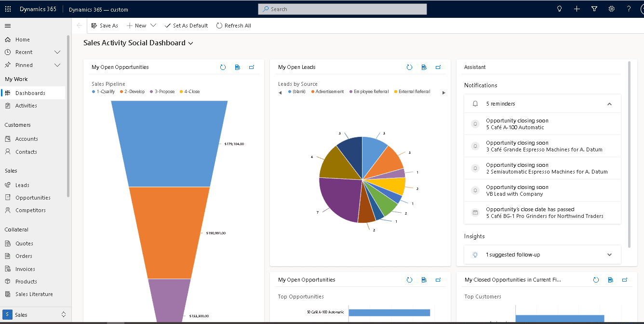Open the Settings gear

pyautogui.click(x=612, y=9)
